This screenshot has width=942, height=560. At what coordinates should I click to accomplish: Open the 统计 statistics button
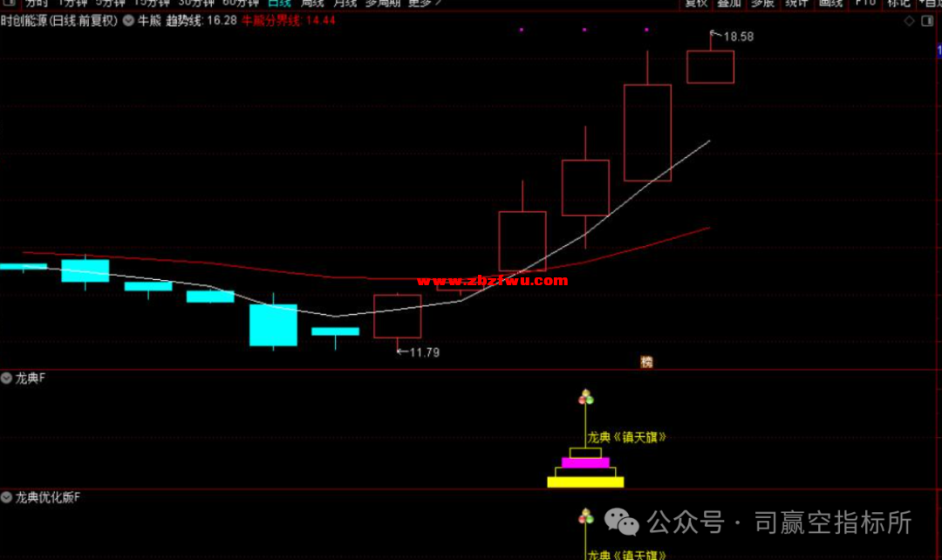(796, 3)
